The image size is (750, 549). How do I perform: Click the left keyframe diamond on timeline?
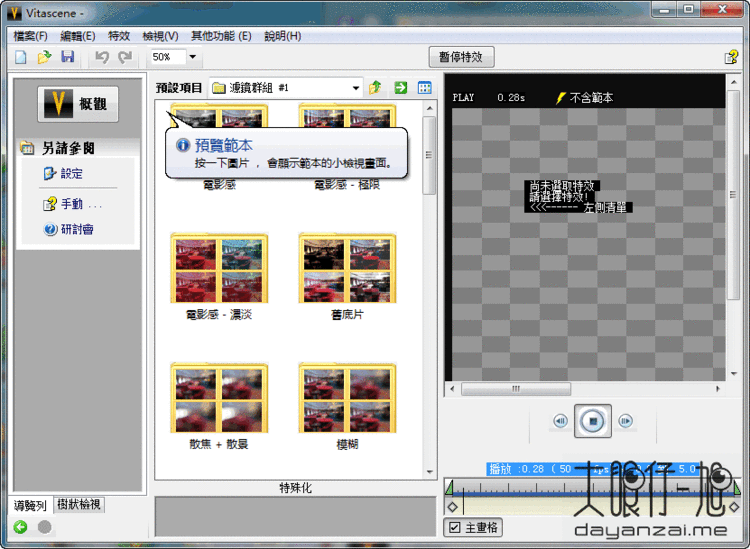pos(452,506)
